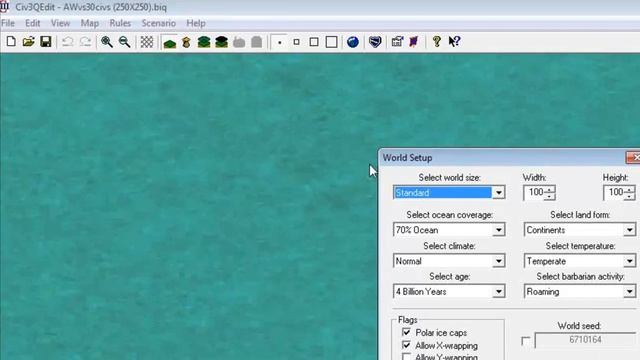The width and height of the screenshot is (640, 360).
Task: Open the Select land form dropdown
Action: click(x=629, y=230)
